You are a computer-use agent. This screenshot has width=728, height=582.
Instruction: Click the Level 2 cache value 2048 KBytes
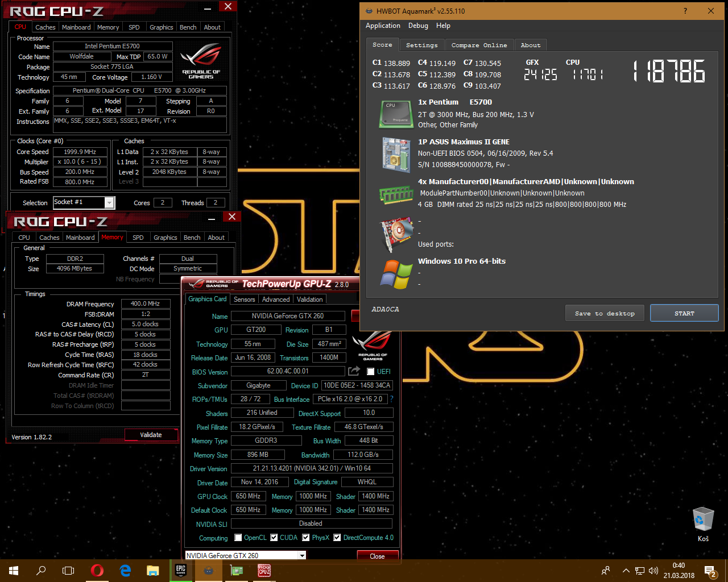[169, 172]
